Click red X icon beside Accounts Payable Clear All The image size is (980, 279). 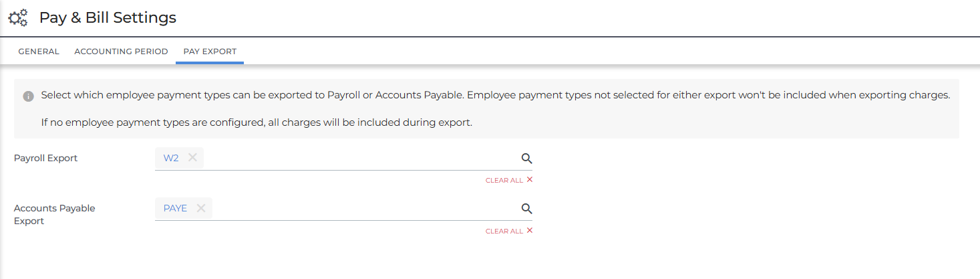(x=530, y=231)
